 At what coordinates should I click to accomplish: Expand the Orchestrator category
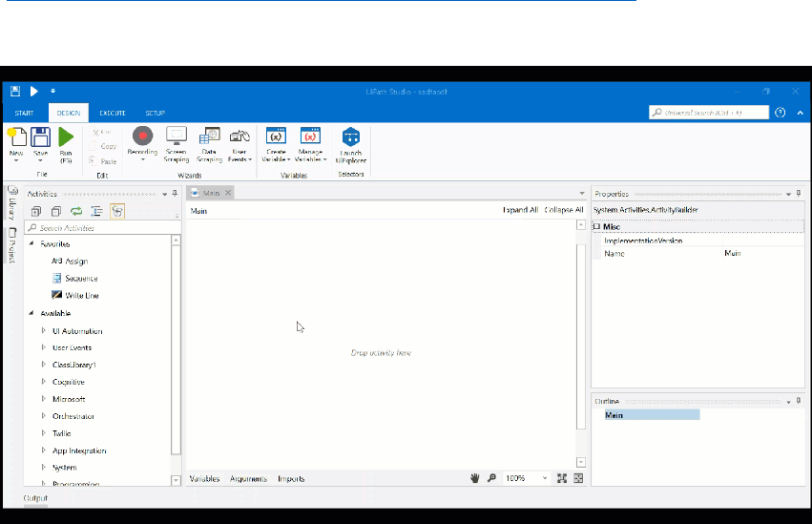pyautogui.click(x=44, y=416)
